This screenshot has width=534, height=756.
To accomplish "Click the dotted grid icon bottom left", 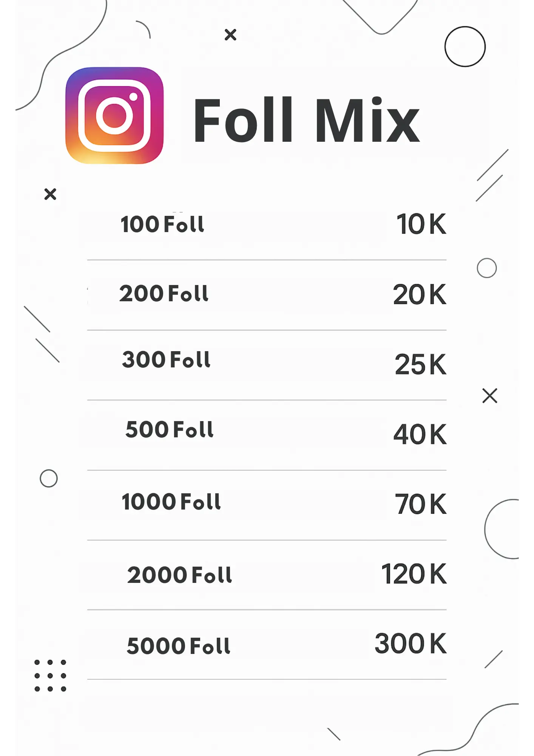I will point(50,675).
